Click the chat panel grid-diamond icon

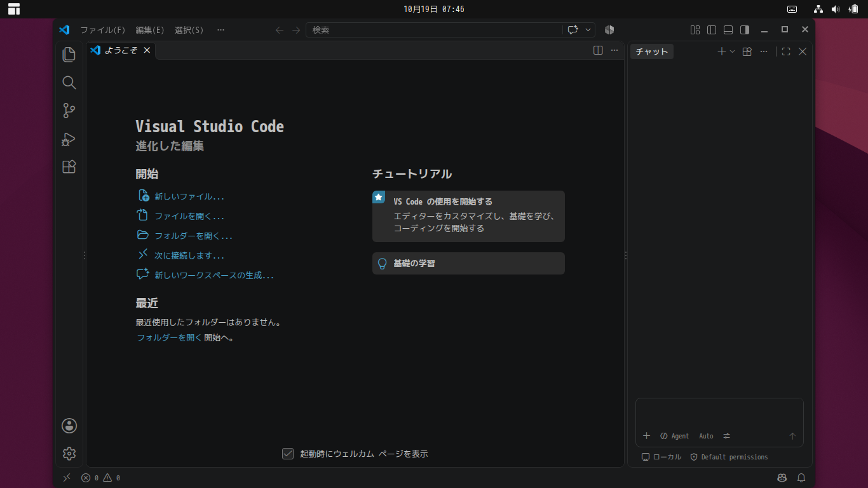point(747,51)
